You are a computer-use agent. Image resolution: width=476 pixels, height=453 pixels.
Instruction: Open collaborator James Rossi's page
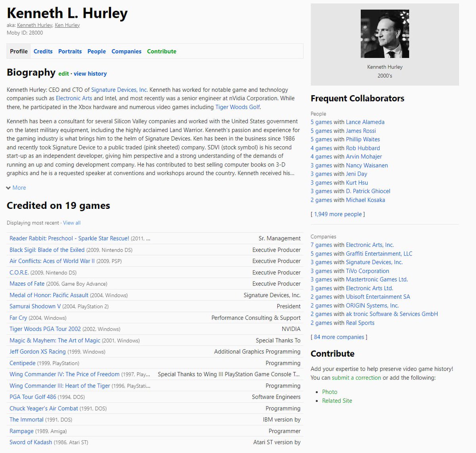pyautogui.click(x=361, y=131)
